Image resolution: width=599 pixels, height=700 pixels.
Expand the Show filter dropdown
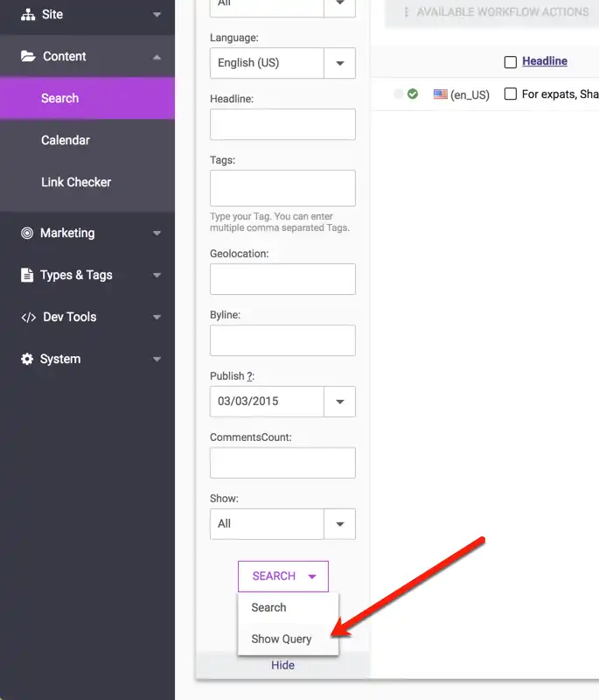click(x=339, y=524)
